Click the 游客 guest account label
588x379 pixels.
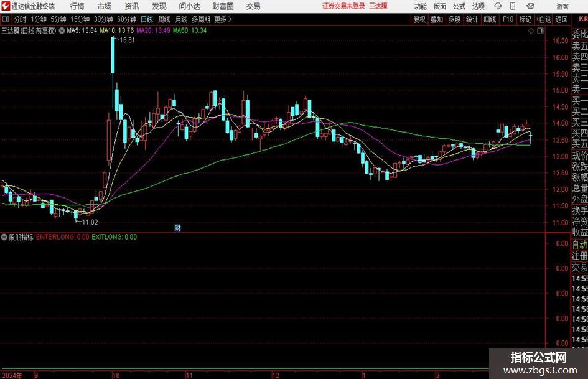(562, 6)
